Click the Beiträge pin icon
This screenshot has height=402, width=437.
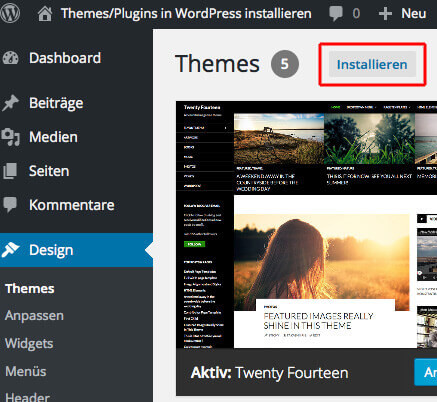click(x=10, y=103)
